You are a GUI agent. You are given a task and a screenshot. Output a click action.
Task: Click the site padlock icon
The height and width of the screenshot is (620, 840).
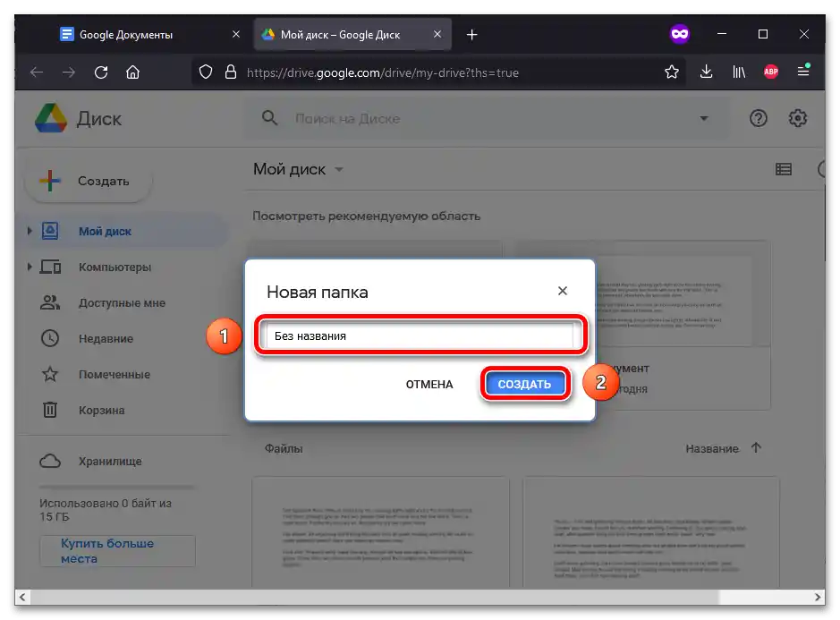[231, 72]
